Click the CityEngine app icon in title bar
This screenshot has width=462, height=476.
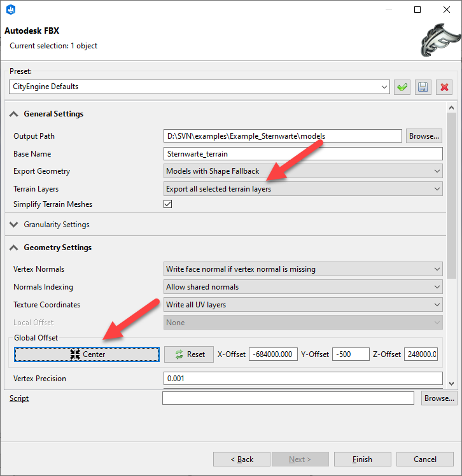(11, 10)
